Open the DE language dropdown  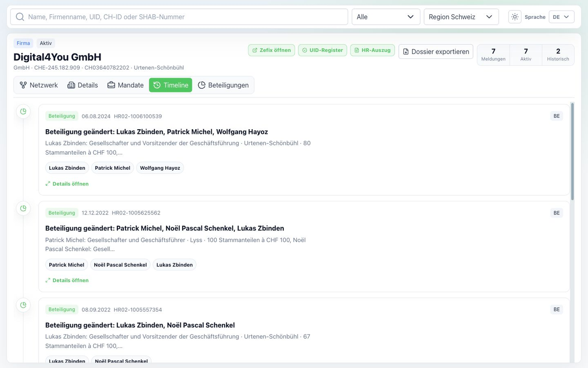pyautogui.click(x=561, y=17)
